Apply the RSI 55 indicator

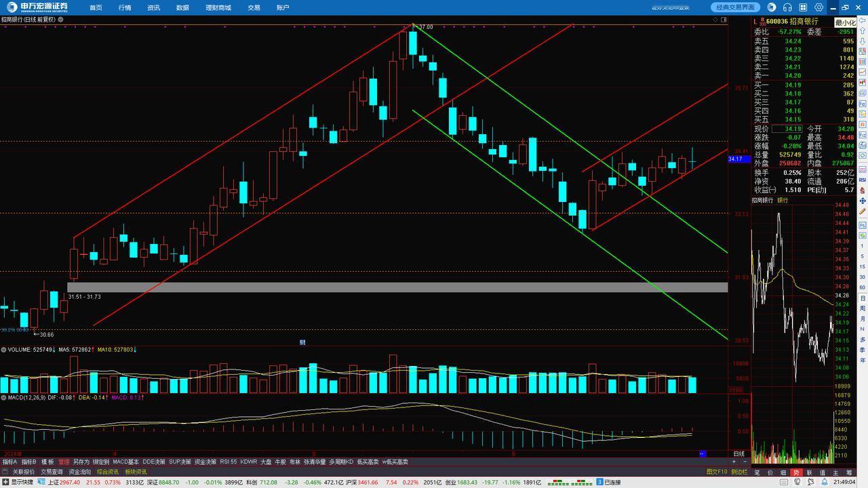(229, 462)
